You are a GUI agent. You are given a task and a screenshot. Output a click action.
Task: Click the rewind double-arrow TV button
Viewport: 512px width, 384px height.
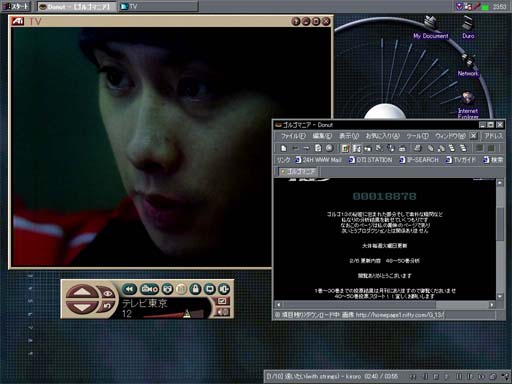tap(129, 289)
